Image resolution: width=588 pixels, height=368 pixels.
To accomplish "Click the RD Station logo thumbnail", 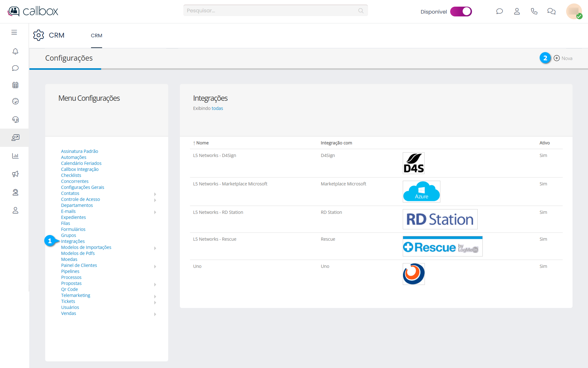I will click(x=440, y=219).
